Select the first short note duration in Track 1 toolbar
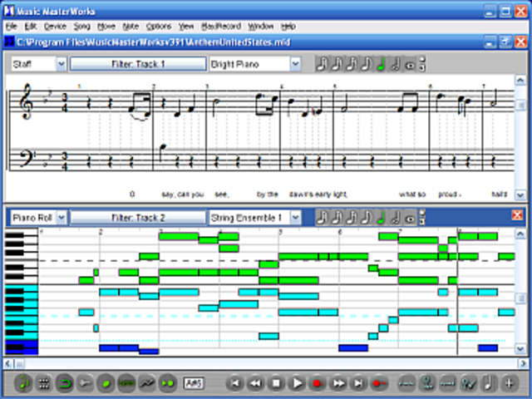The width and height of the screenshot is (532, 399). tap(321, 64)
